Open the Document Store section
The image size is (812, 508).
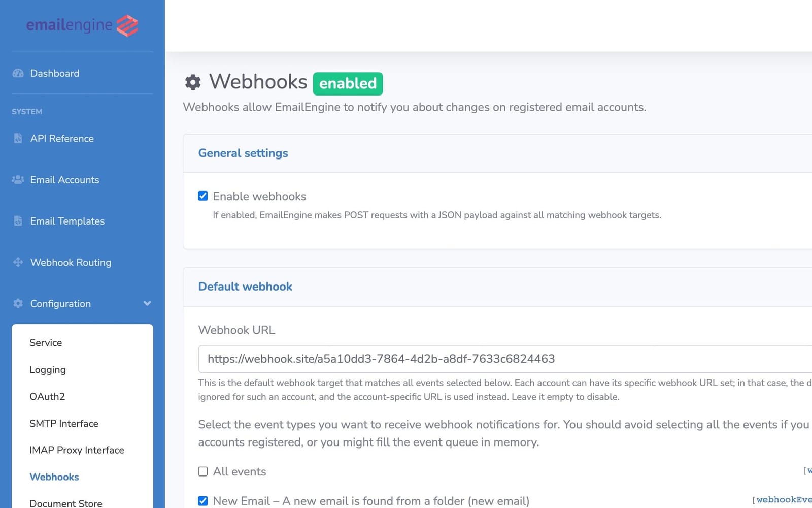pos(65,502)
